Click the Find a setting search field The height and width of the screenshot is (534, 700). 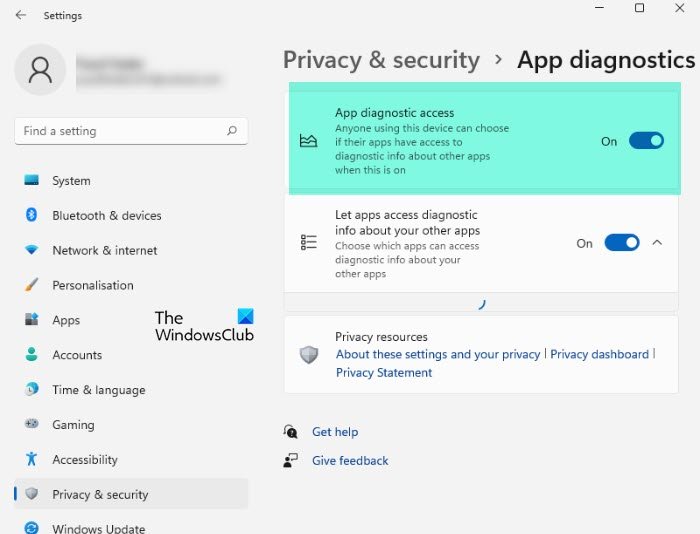120,131
